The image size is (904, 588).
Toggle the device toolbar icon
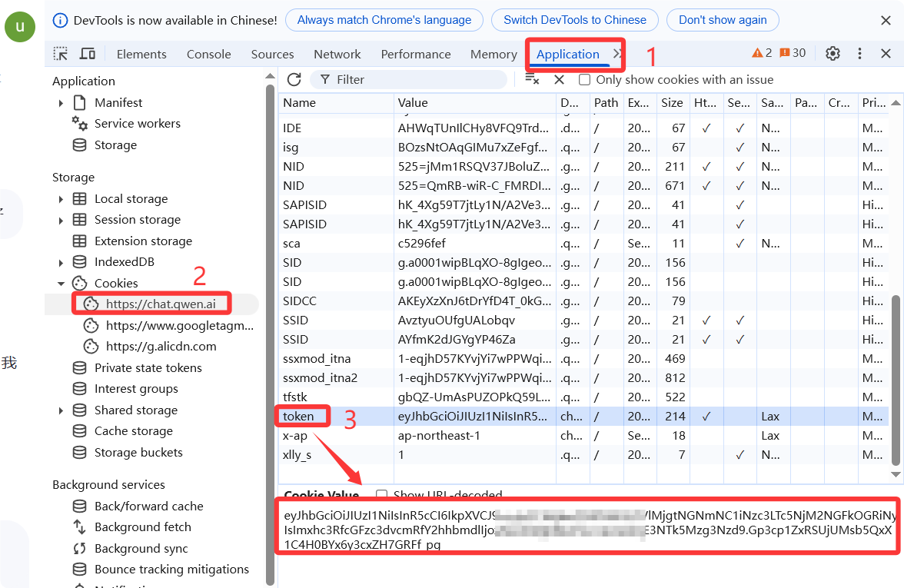pyautogui.click(x=88, y=54)
